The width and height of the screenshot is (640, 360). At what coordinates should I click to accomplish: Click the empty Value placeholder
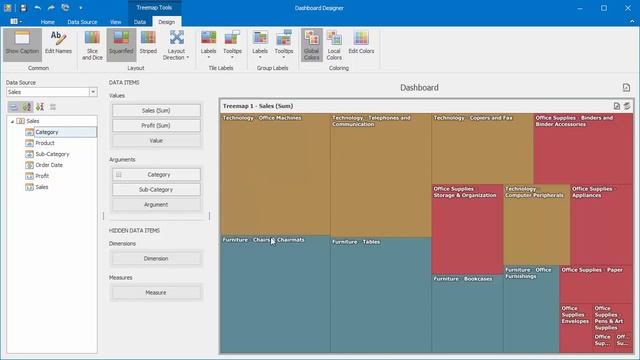[x=156, y=140]
